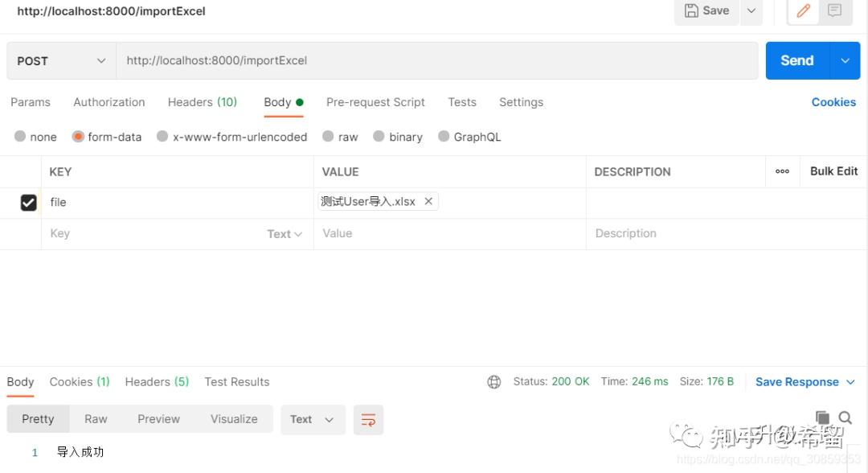Viewport: 868px width, 473px height.
Task: Select the none body type radio
Action: tap(20, 136)
